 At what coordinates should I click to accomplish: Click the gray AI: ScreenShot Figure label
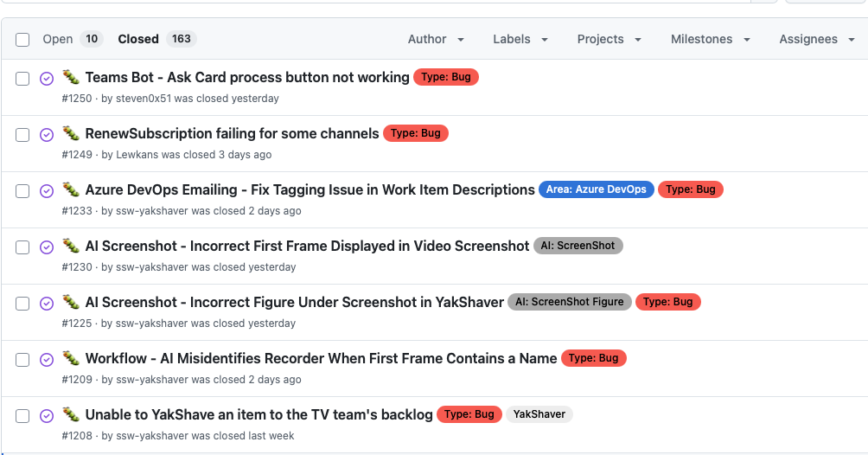point(569,302)
